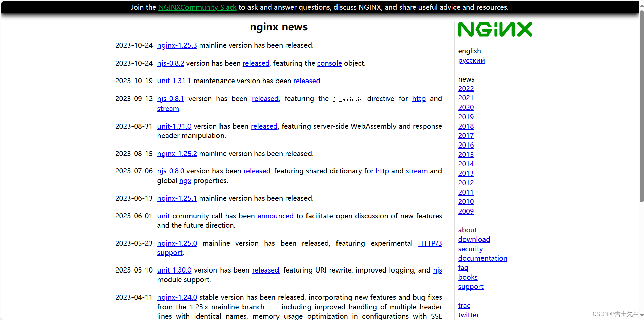Image resolution: width=644 pixels, height=320 pixels.
Task: Open the console object link
Action: click(x=329, y=63)
